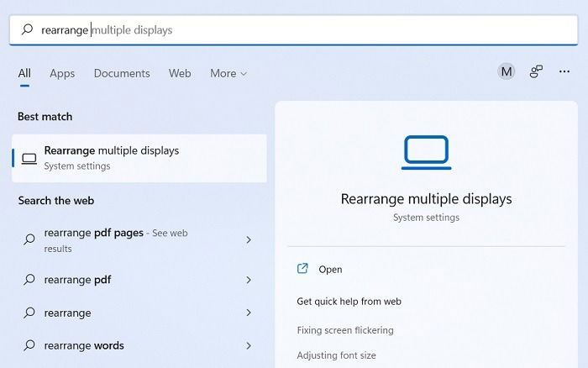Expand the More dropdown
Image resolution: width=588 pixels, height=368 pixels.
pyautogui.click(x=228, y=73)
